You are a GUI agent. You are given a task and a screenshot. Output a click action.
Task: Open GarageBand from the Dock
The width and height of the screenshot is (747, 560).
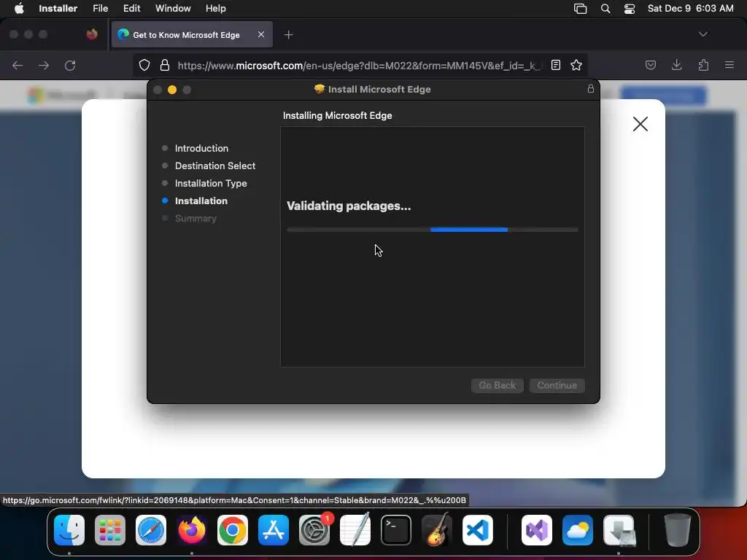[437, 530]
